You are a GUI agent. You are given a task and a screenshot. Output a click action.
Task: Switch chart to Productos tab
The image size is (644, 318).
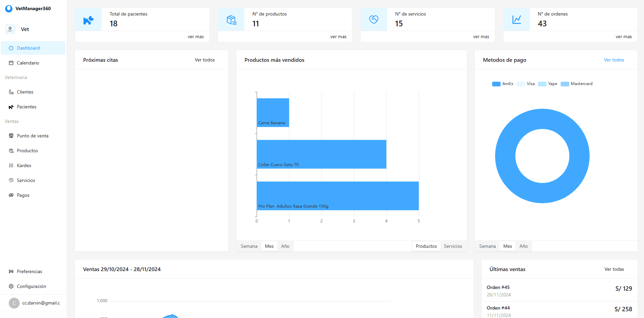[x=426, y=246]
